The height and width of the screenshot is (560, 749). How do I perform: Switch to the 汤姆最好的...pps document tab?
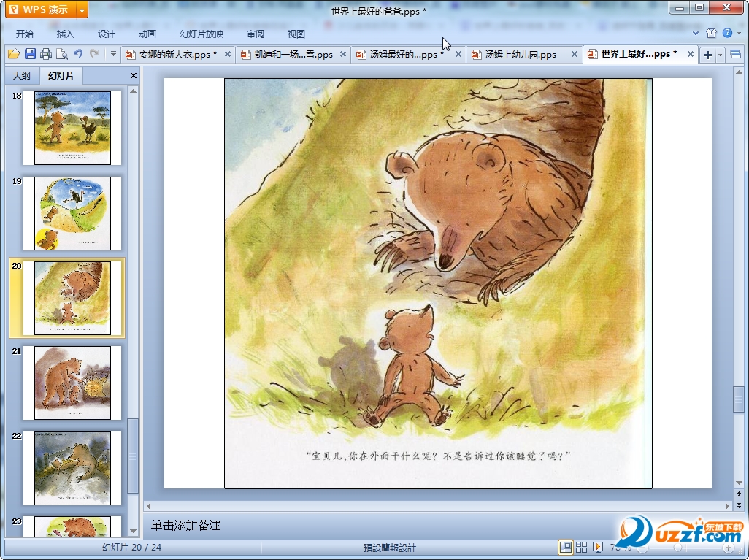click(x=400, y=55)
